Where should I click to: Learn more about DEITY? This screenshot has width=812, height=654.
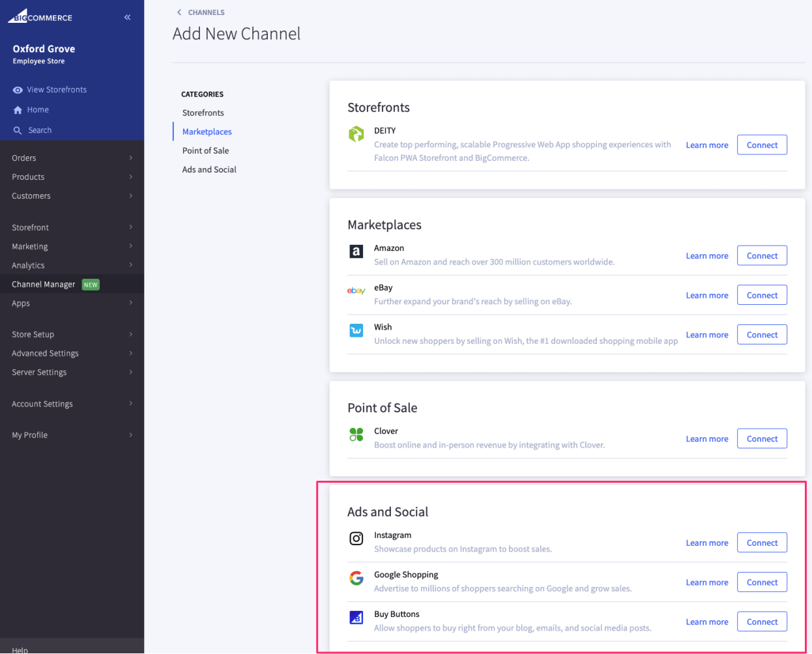[707, 145]
